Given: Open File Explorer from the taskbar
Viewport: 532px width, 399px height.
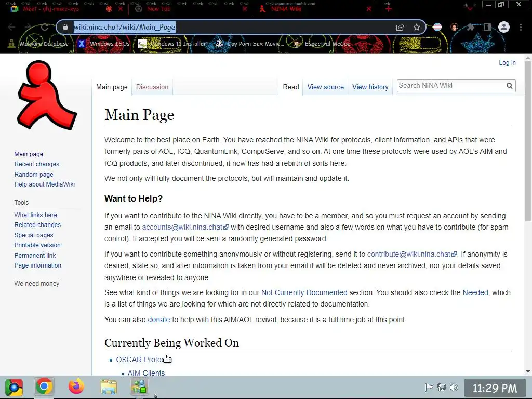Looking at the screenshot, I should [x=109, y=387].
